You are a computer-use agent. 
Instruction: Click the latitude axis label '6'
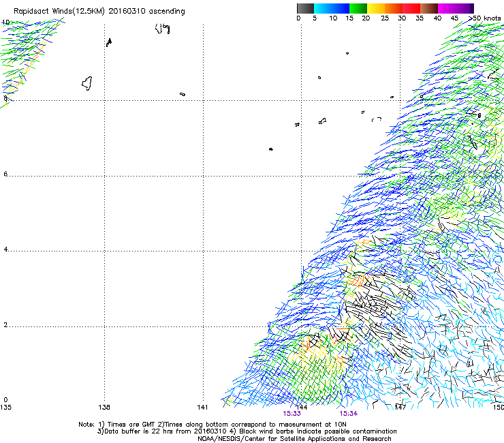5,174
